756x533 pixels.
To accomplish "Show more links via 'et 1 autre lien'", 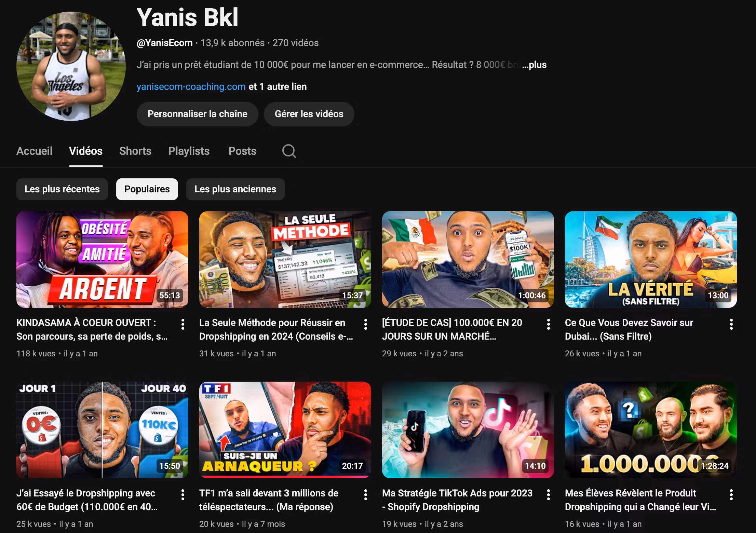I will (278, 87).
